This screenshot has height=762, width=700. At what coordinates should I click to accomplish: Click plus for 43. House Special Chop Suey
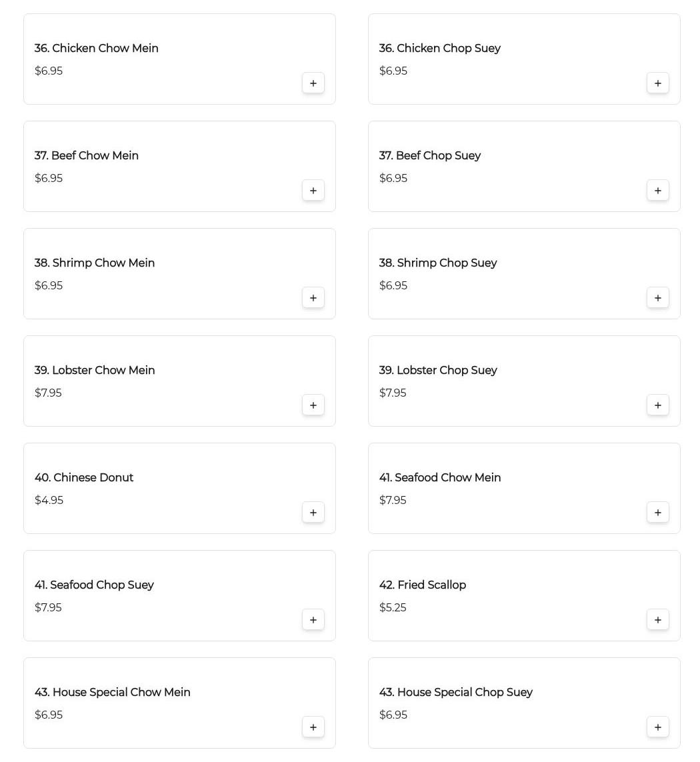(x=658, y=727)
